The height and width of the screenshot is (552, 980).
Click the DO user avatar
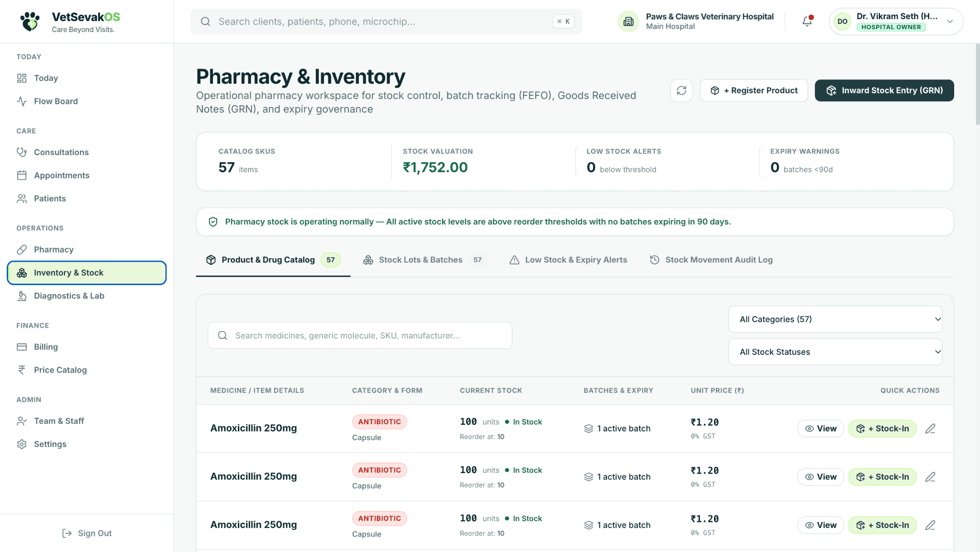843,22
